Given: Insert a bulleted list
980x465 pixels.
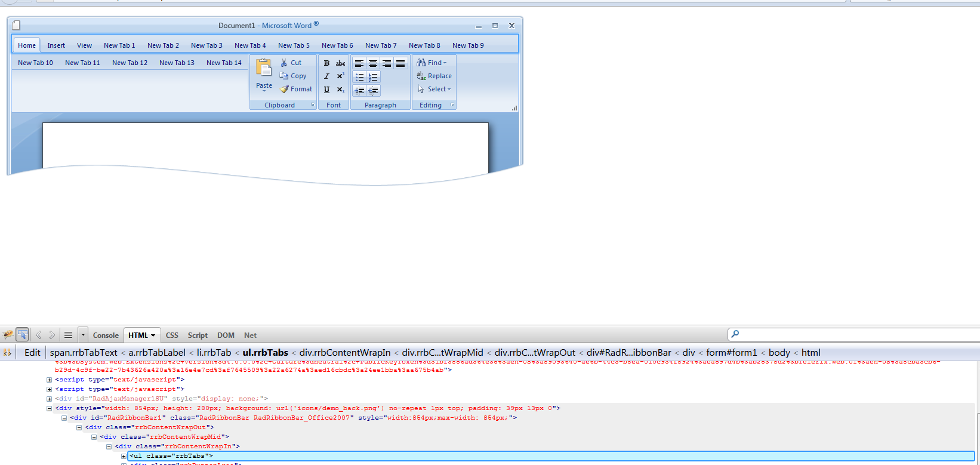Looking at the screenshot, I should click(359, 77).
